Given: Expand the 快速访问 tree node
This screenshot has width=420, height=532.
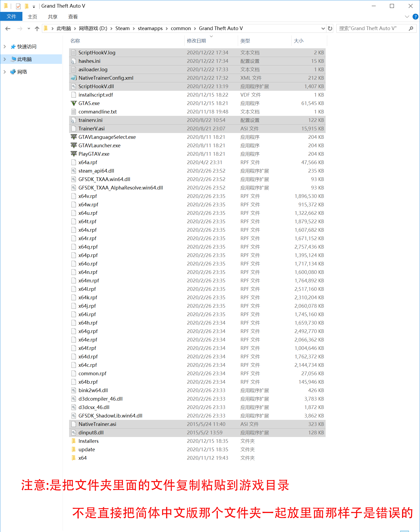Looking at the screenshot, I should 5,46.
